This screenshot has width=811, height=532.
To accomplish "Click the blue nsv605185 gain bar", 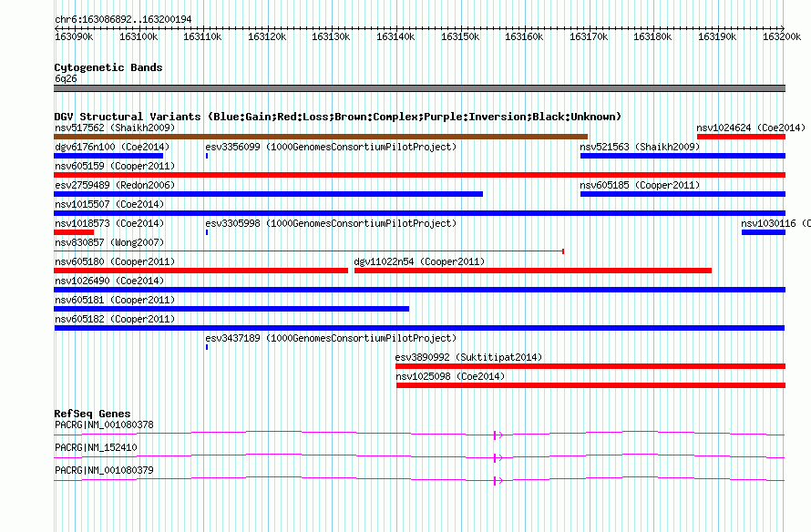I will [x=683, y=194].
